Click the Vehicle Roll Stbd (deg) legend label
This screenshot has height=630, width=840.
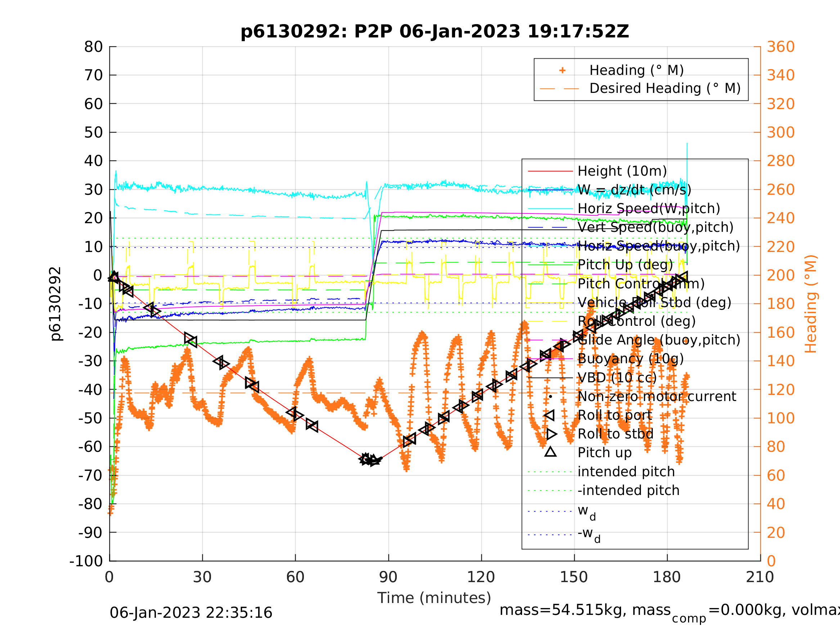(x=654, y=302)
